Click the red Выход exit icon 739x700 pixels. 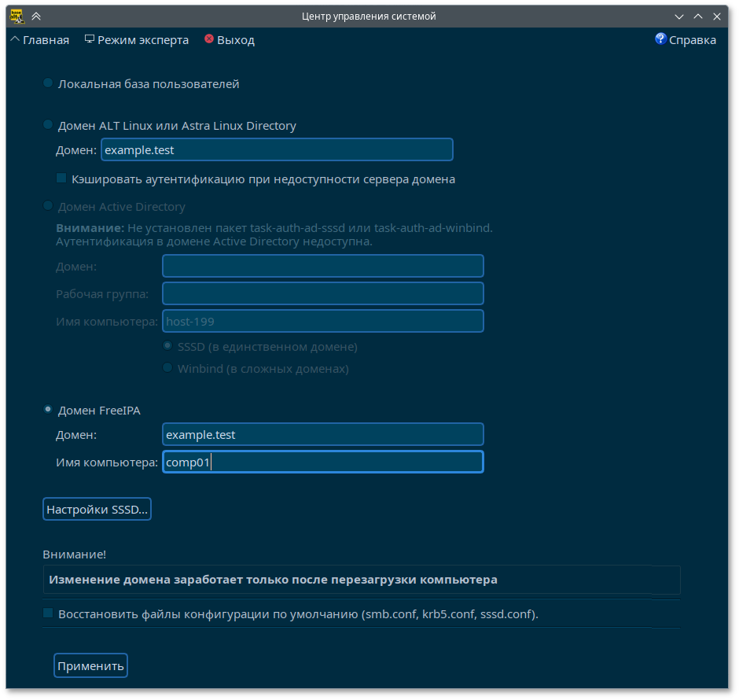point(208,39)
